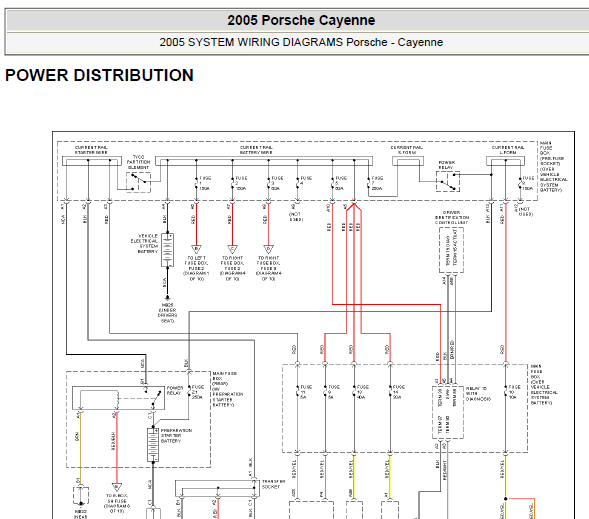Click the Fuse 12 40A symbol
Screen dimensions: 589x519
(x=354, y=392)
